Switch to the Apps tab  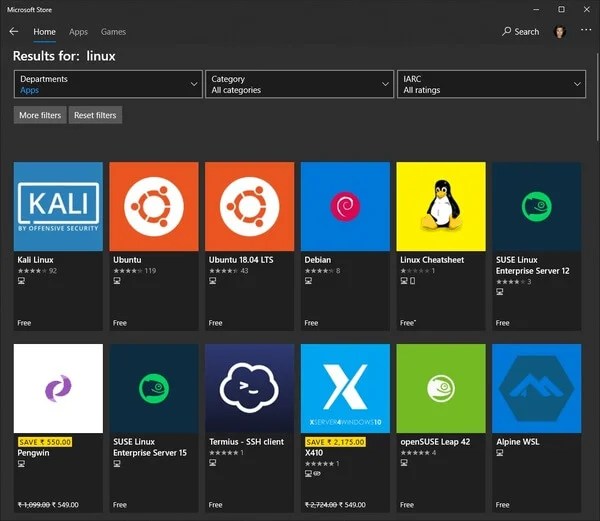coord(78,32)
